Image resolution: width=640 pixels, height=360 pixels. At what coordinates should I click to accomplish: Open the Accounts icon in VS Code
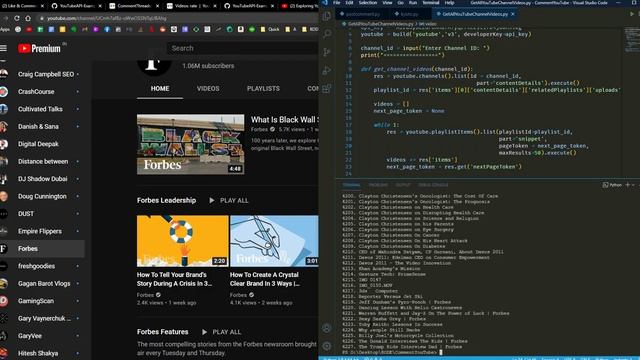coord(327,328)
